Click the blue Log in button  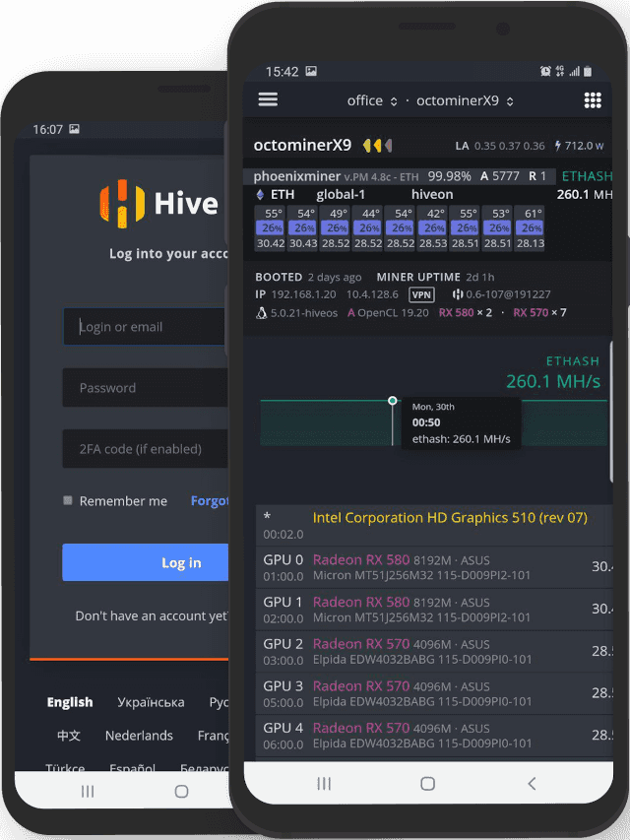(145, 562)
